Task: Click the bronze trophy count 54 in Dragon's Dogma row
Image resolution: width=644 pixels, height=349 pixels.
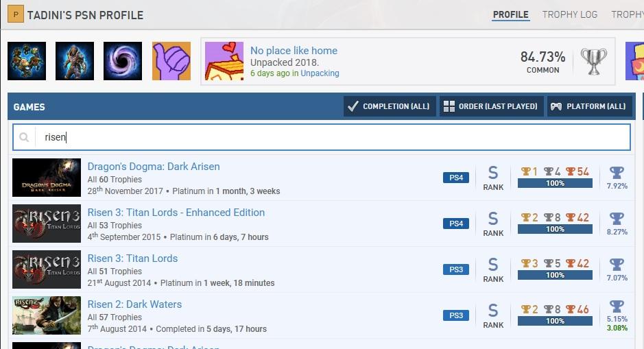Action: 577,171
